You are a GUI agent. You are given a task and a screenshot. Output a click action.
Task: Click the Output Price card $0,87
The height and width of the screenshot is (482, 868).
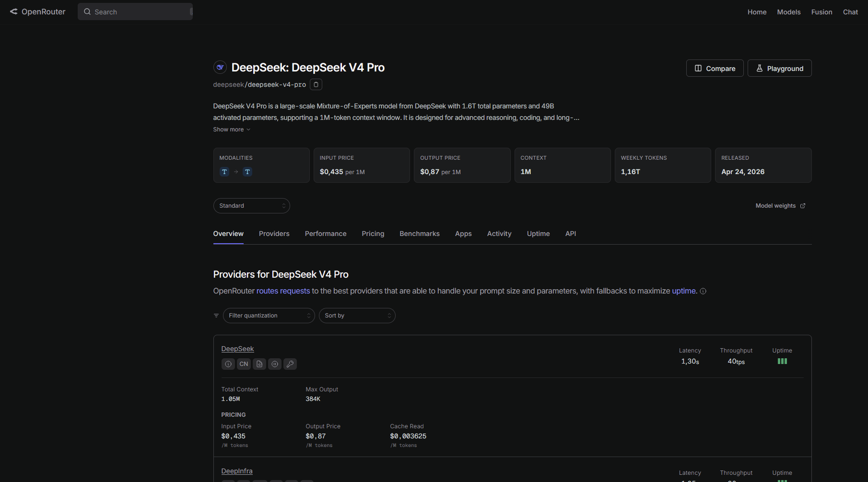point(462,165)
